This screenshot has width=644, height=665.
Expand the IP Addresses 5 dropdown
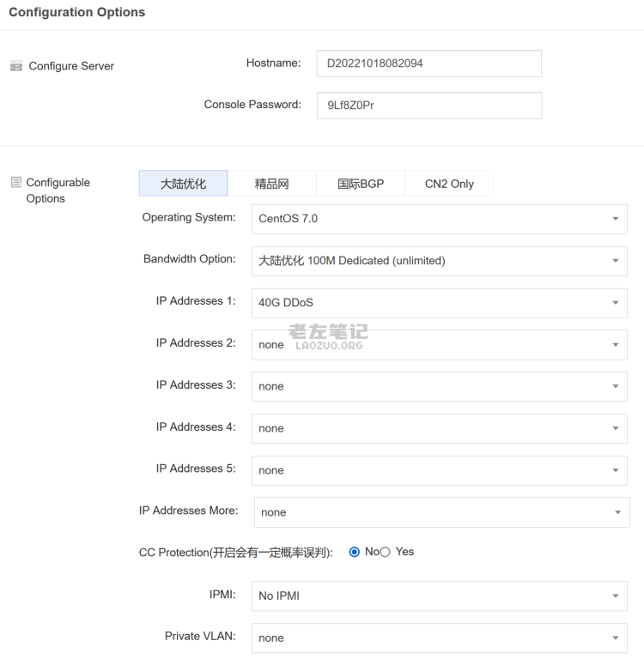click(x=439, y=470)
